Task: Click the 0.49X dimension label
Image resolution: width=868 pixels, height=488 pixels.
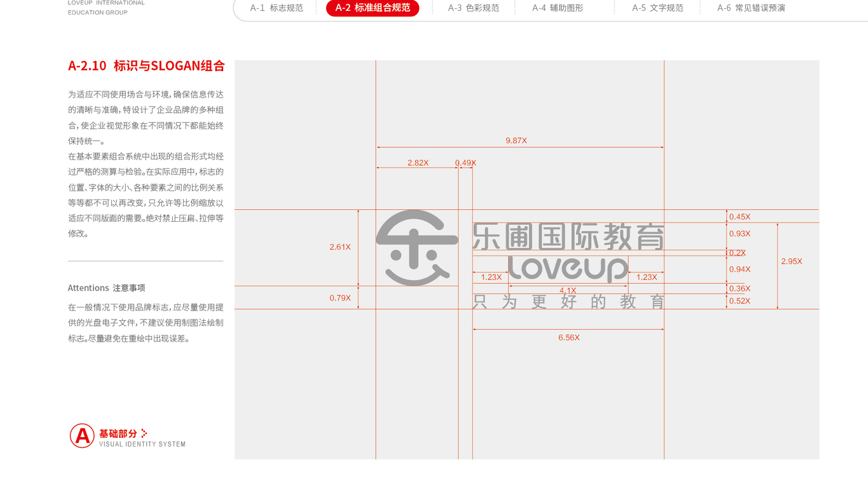Action: (466, 163)
